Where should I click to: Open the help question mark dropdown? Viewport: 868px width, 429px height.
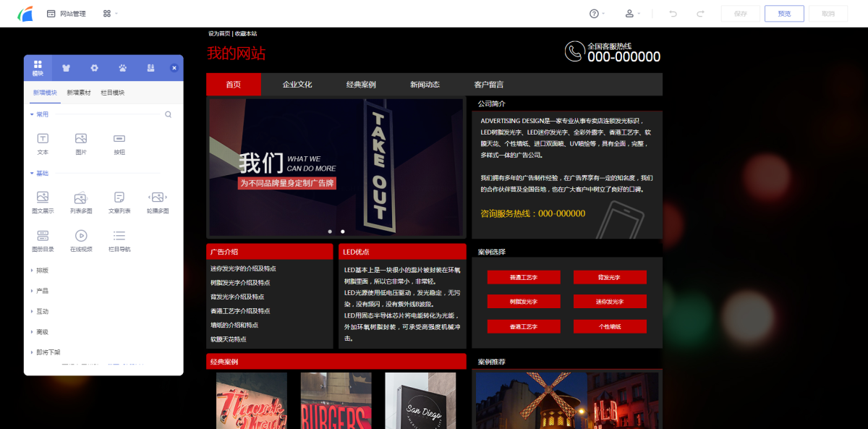tap(597, 14)
